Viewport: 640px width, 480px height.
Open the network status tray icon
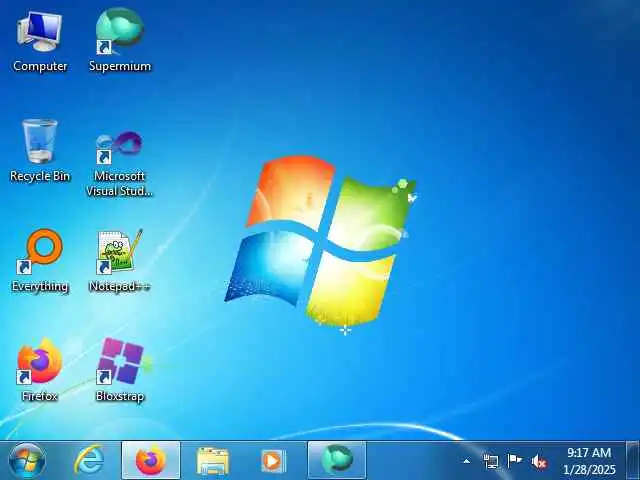tap(491, 461)
